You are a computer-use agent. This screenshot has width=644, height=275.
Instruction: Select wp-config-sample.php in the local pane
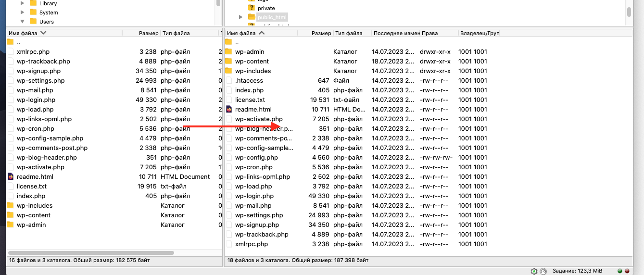tap(50, 138)
